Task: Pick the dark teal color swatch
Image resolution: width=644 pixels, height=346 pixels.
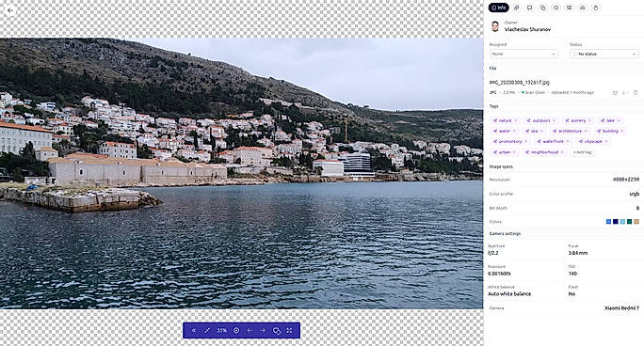Action: tap(629, 222)
